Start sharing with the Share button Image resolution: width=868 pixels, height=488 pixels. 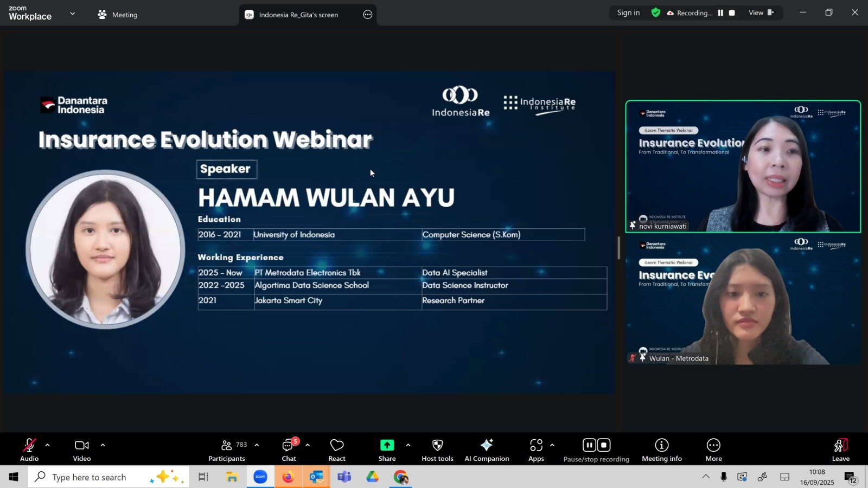tap(387, 450)
